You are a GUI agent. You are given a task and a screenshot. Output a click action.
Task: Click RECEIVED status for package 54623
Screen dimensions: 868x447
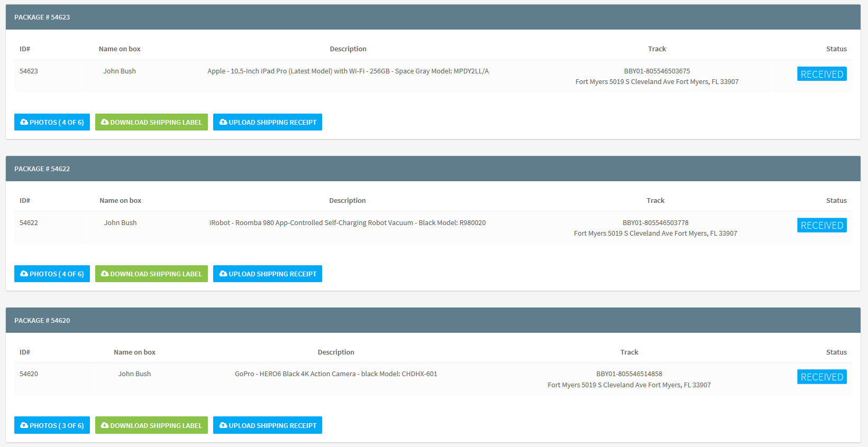tap(822, 74)
